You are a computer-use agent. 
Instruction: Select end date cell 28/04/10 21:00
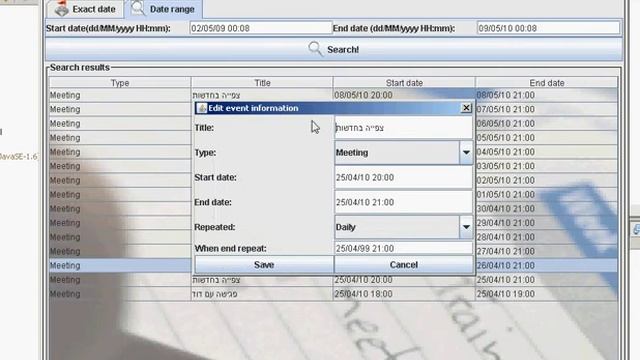tap(547, 237)
